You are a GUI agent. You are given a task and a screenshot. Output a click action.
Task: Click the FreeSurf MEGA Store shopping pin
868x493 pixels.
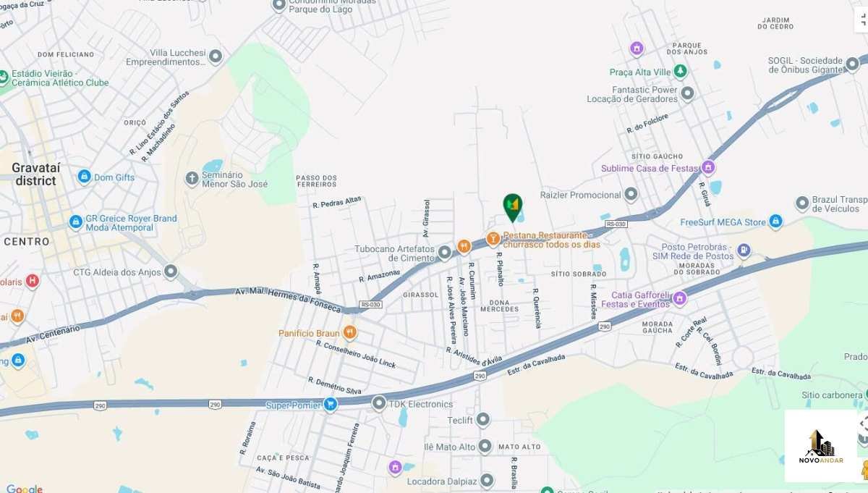pyautogui.click(x=775, y=222)
